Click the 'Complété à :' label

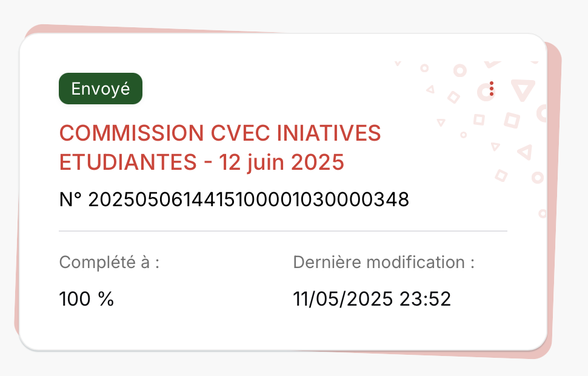[110, 263]
